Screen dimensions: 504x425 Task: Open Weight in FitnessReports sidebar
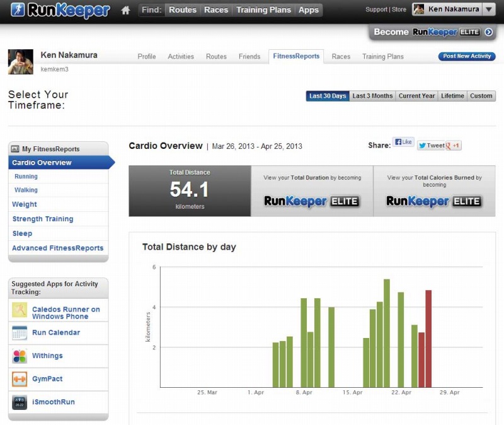tap(25, 204)
